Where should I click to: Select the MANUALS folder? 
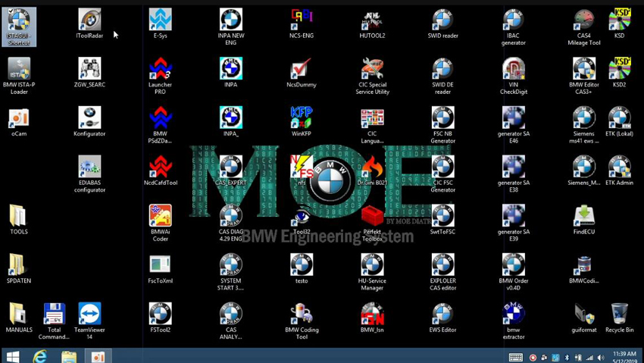[19, 318]
